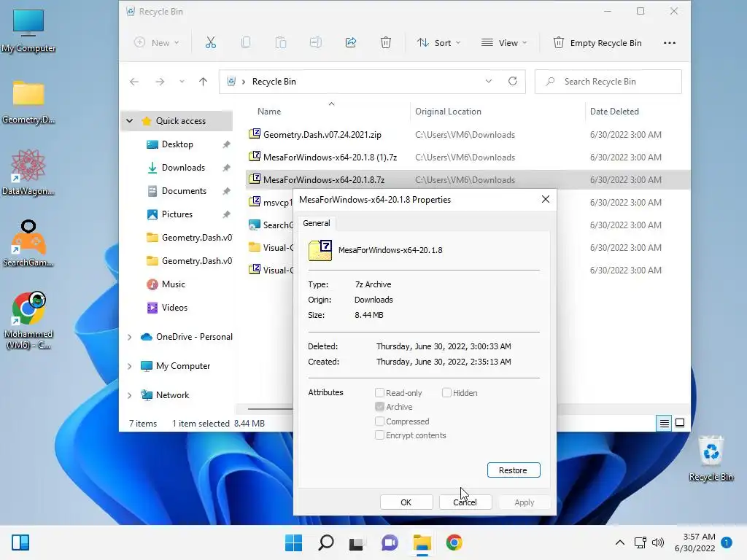Click the Restore button in Properties
The image size is (747, 560).
click(514, 470)
